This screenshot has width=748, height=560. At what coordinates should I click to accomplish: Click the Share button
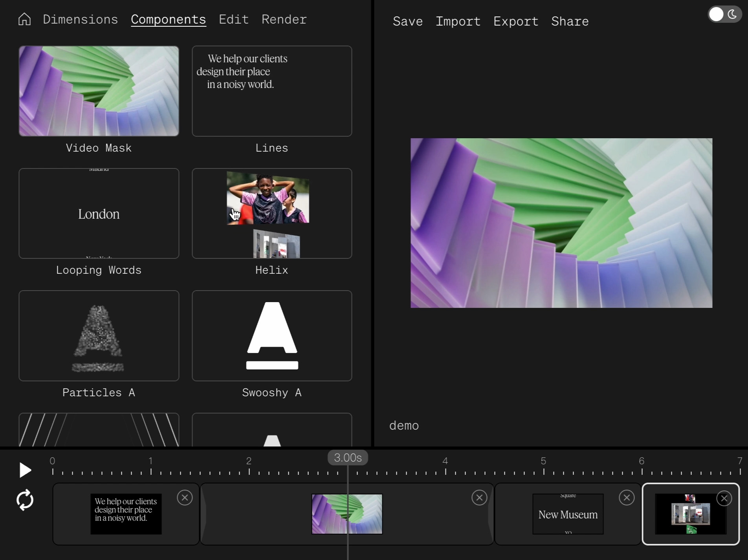570,21
